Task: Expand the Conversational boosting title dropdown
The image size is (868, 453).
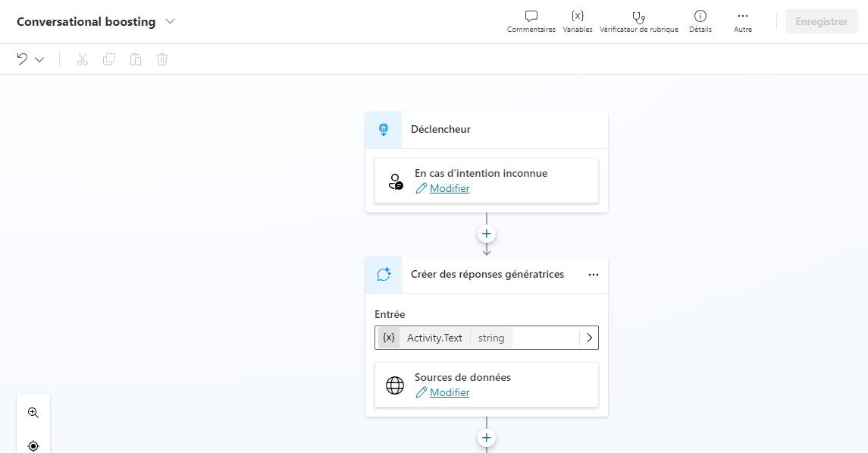Action: [171, 21]
